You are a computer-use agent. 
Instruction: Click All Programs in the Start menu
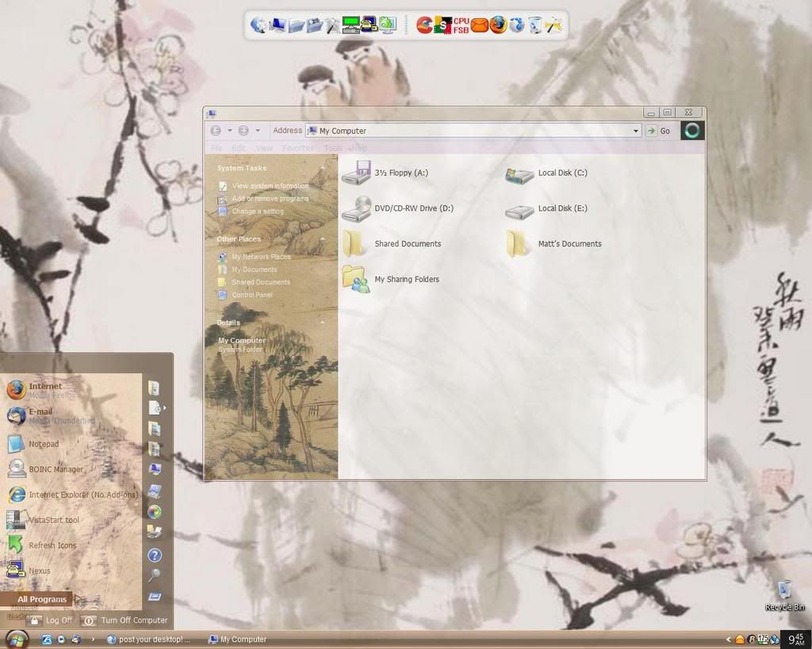42,599
